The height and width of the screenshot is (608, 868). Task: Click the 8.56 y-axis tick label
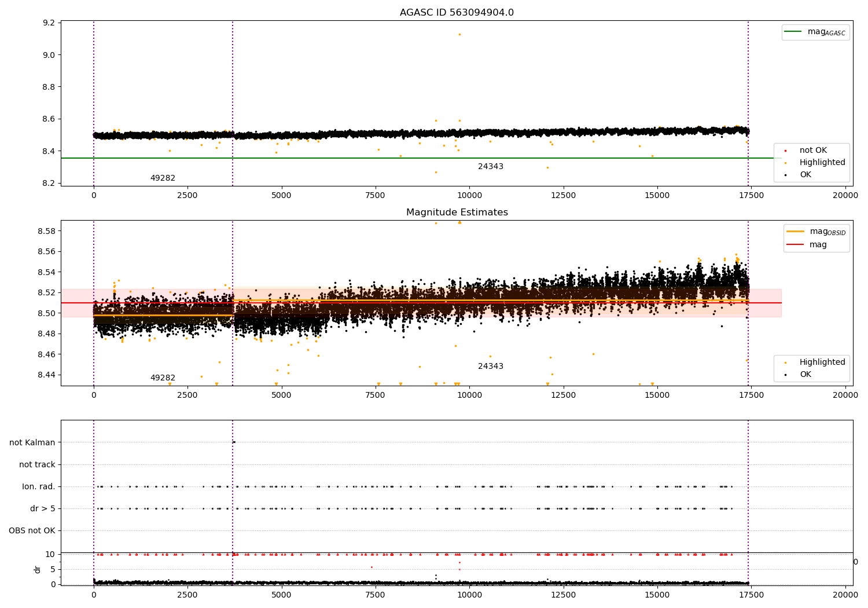[47, 252]
